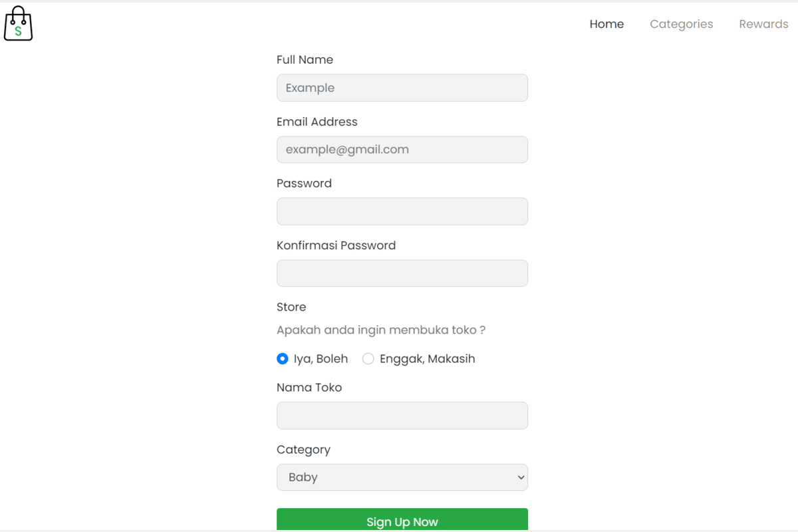
Task: Focus the Konfirmasi Password field
Action: (x=402, y=273)
